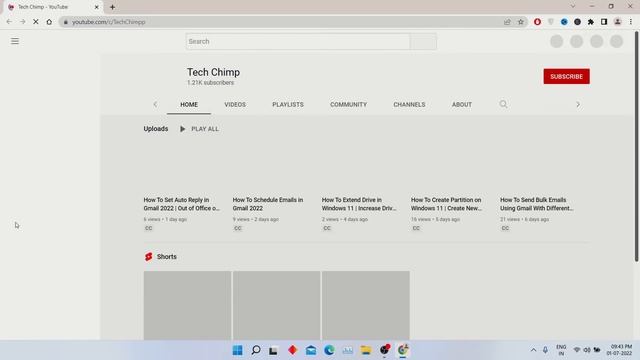Open video How To Set Auto Reply in Gmail
This screenshot has width=640, height=360.
[182, 204]
